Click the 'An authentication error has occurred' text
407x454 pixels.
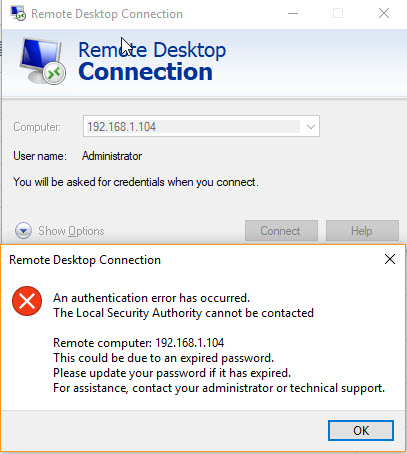click(151, 298)
